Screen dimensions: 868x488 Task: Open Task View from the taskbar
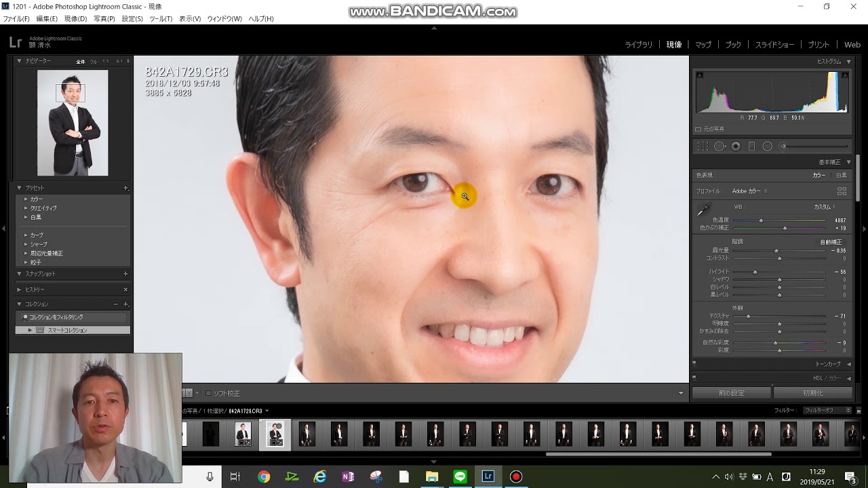[235, 476]
